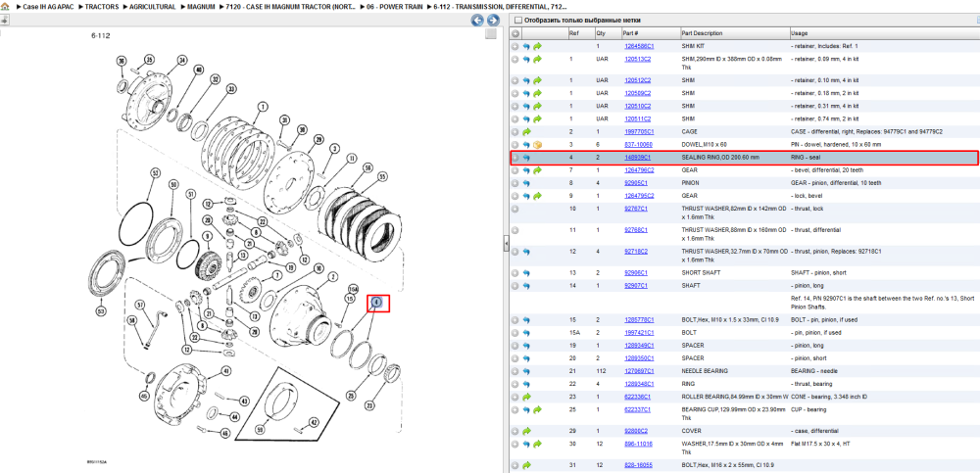Open the 7120 Case IH Magnum Tractor breadcrumb
This screenshot has height=473, width=980.
(x=291, y=6)
